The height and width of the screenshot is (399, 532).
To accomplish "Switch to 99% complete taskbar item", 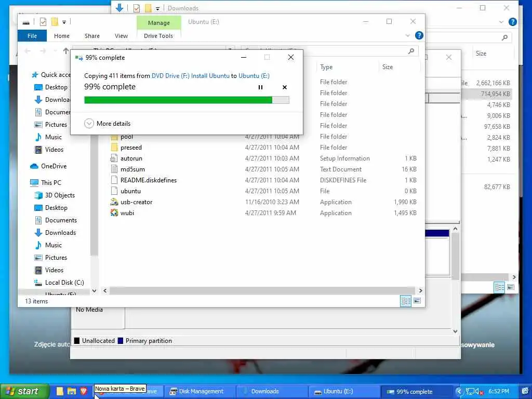I will [416, 391].
